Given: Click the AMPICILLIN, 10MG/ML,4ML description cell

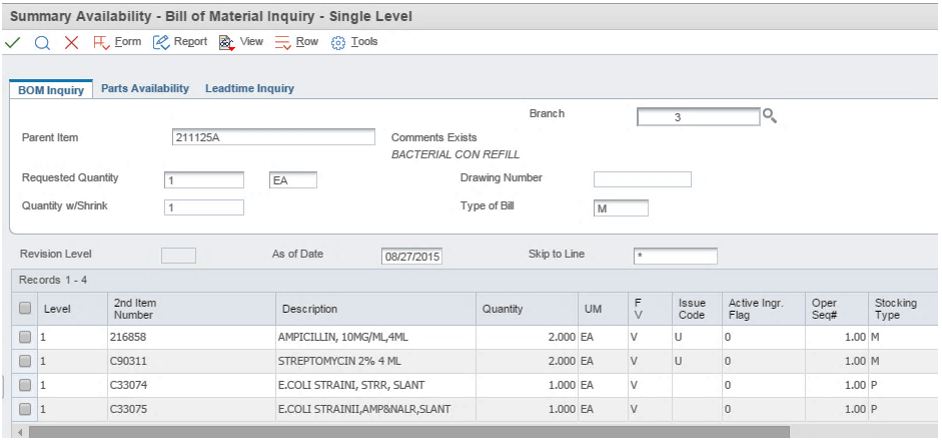Looking at the screenshot, I should pyautogui.click(x=376, y=338).
